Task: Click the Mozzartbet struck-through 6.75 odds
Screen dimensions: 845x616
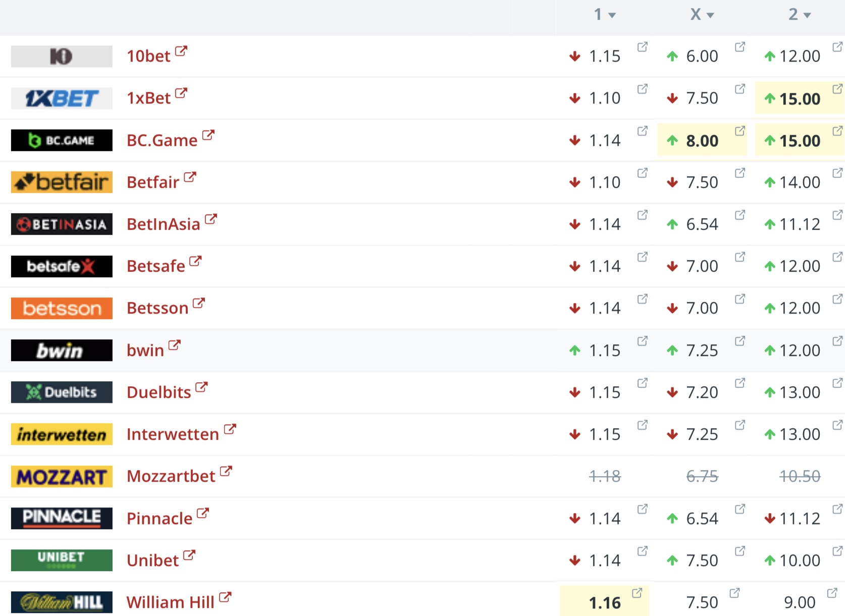Action: tap(702, 476)
